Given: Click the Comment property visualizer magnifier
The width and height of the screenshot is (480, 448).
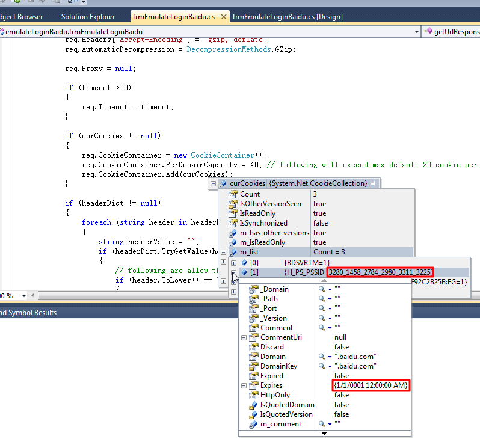Looking at the screenshot, I should 322,328.
